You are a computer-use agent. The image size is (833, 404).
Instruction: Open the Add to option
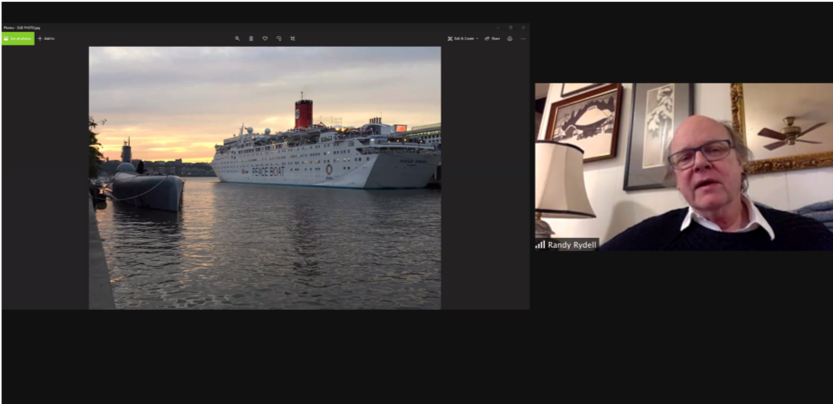[46, 38]
